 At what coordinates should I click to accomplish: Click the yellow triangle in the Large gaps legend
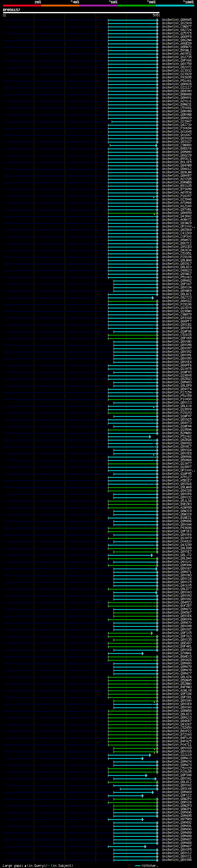click(25, 865)
